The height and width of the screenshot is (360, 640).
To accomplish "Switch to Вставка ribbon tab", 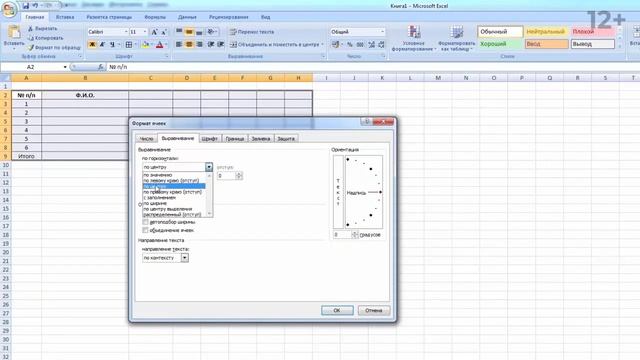I will 65,17.
